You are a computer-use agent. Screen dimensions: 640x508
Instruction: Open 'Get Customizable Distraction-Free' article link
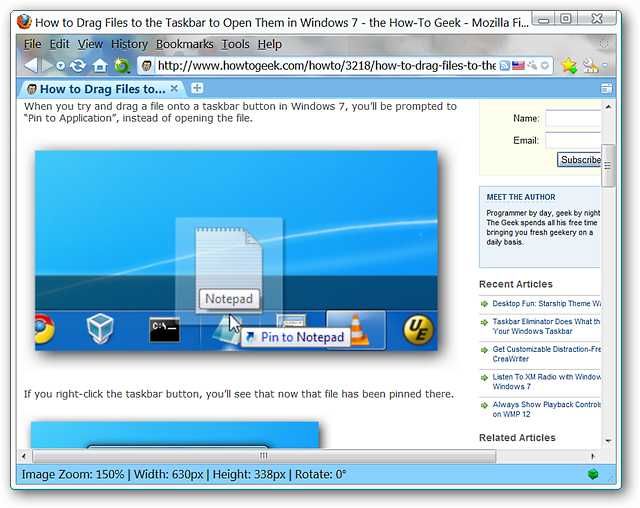click(546, 354)
